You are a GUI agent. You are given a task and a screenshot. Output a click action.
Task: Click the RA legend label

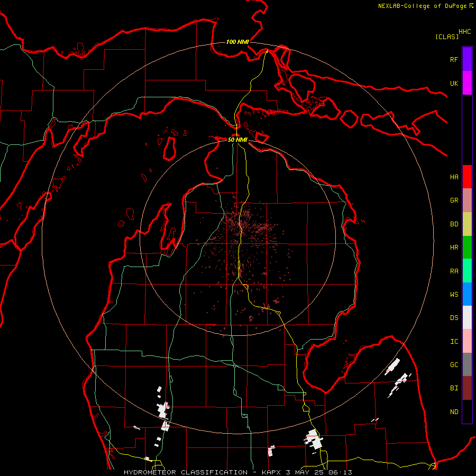coord(454,271)
